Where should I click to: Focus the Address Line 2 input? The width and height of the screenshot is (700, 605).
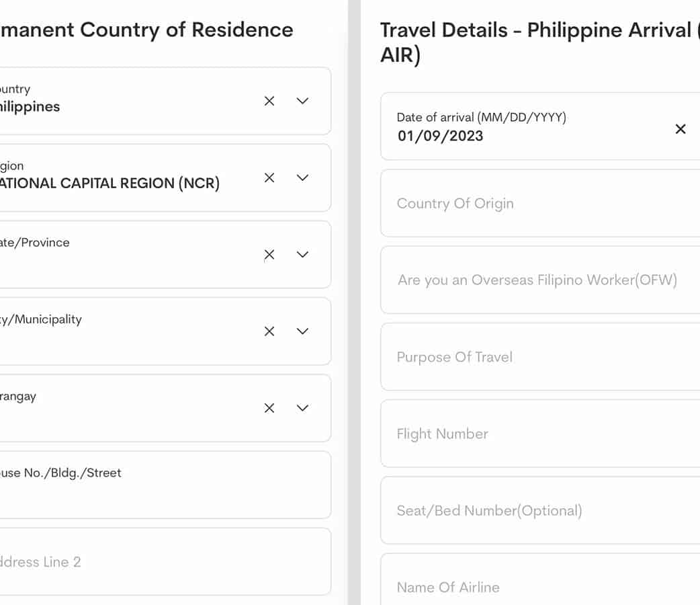pyautogui.click(x=161, y=562)
